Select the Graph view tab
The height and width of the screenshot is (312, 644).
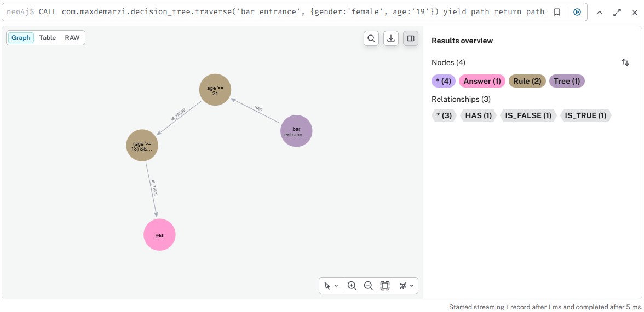coord(21,38)
